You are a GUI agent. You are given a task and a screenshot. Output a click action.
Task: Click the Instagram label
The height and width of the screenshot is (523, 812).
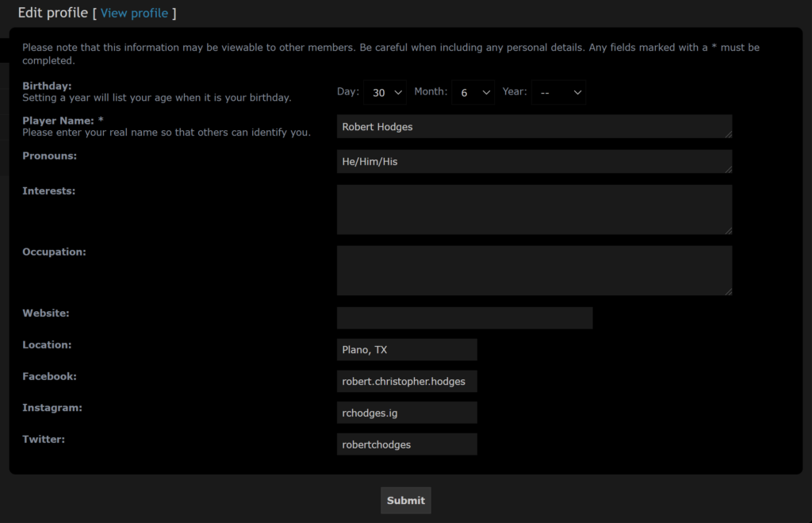[52, 408]
